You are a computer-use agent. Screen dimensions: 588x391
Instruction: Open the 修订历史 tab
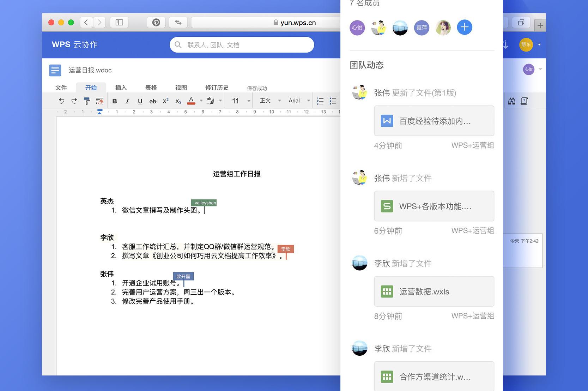point(217,88)
